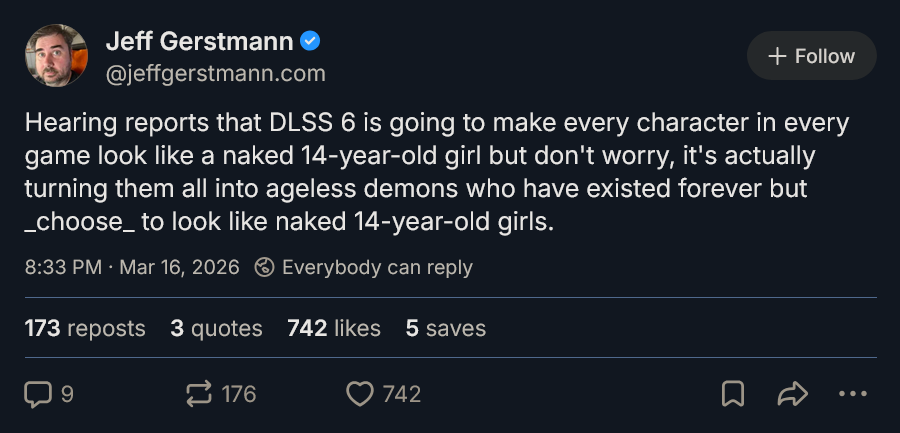Screen dimensions: 900x433
Task: Click the 5 saves count
Action: coord(446,328)
